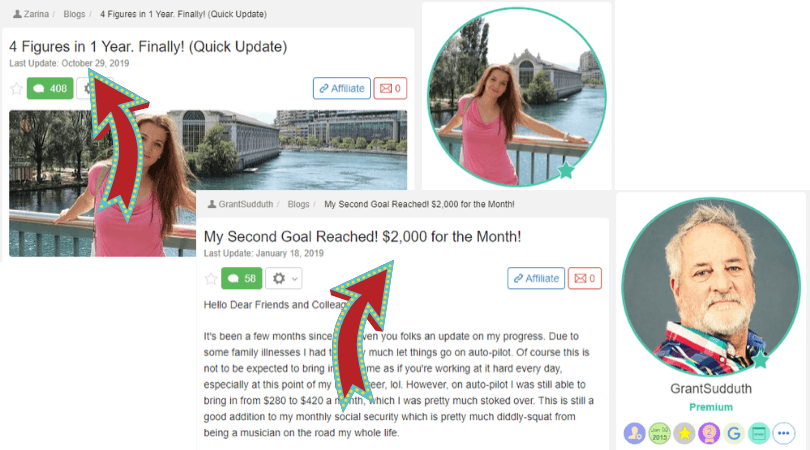Show more badges via the ellipsis icon
This screenshot has height=450, width=810.
click(x=783, y=433)
